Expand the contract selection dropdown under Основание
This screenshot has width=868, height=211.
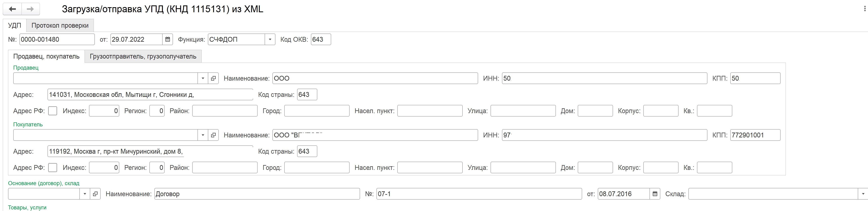85,194
